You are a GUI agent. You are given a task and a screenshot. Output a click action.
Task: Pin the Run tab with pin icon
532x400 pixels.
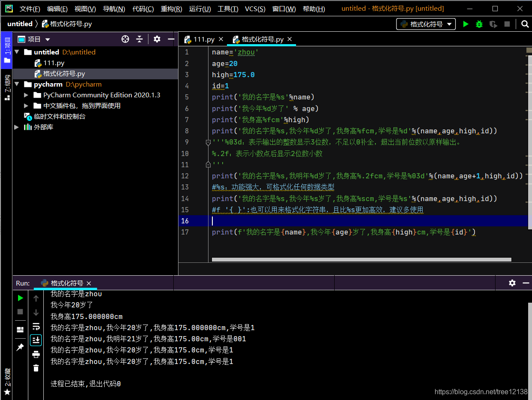(x=20, y=347)
